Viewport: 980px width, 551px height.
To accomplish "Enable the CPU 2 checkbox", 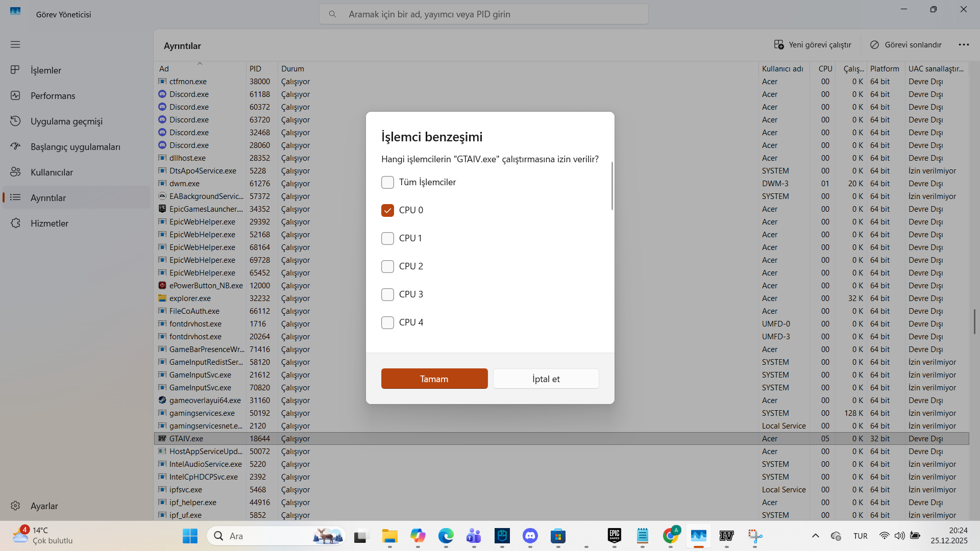I will click(387, 266).
